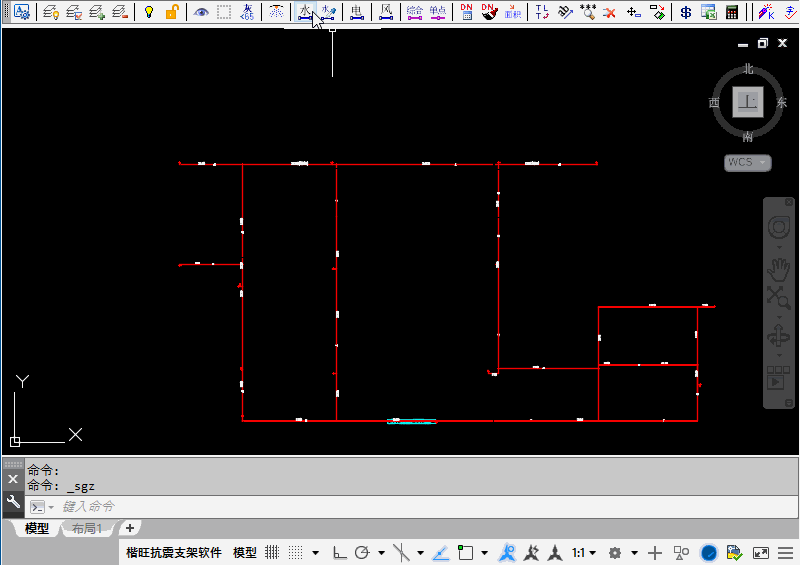800x565 pixels.
Task: Toggle grid display in status bar
Action: point(272,552)
